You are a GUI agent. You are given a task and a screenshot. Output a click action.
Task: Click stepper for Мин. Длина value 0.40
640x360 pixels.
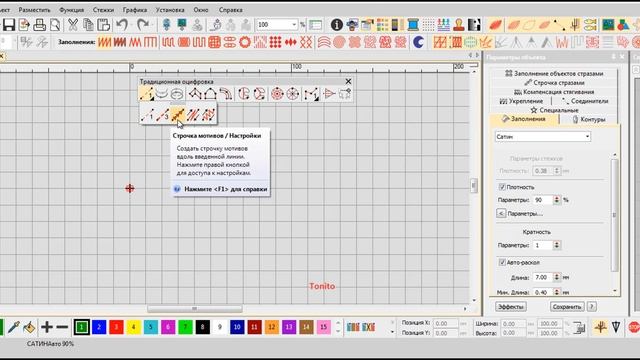pos(556,292)
